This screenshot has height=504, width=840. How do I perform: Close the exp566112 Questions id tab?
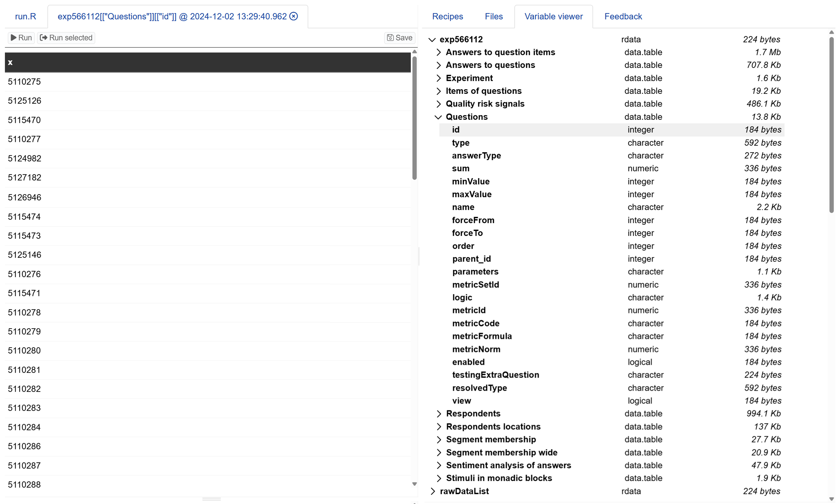pyautogui.click(x=293, y=16)
